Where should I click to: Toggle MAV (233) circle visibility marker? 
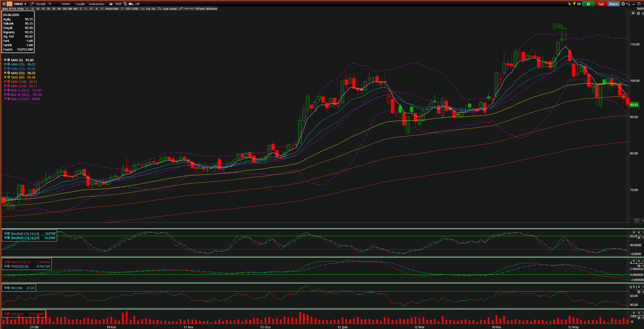9,86
